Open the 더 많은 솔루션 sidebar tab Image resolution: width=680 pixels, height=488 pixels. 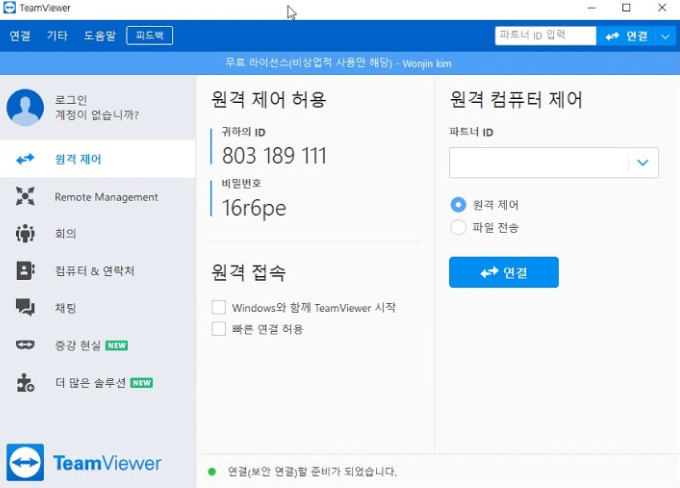pyautogui.click(x=98, y=383)
